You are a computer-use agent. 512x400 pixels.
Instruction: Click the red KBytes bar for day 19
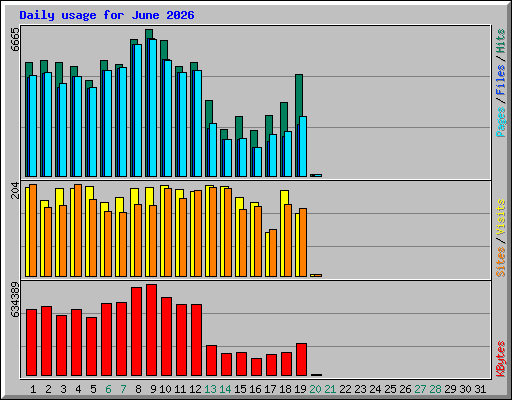pos(301,360)
